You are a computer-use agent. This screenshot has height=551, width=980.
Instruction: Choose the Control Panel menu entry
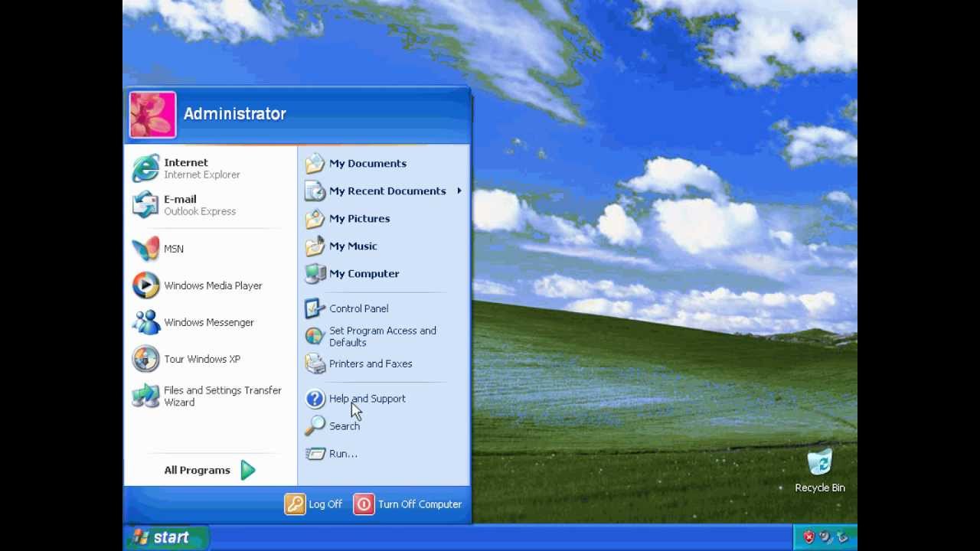click(358, 308)
